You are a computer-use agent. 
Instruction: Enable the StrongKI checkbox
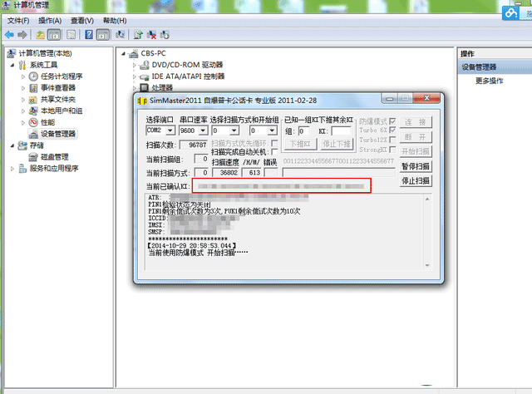click(392, 150)
